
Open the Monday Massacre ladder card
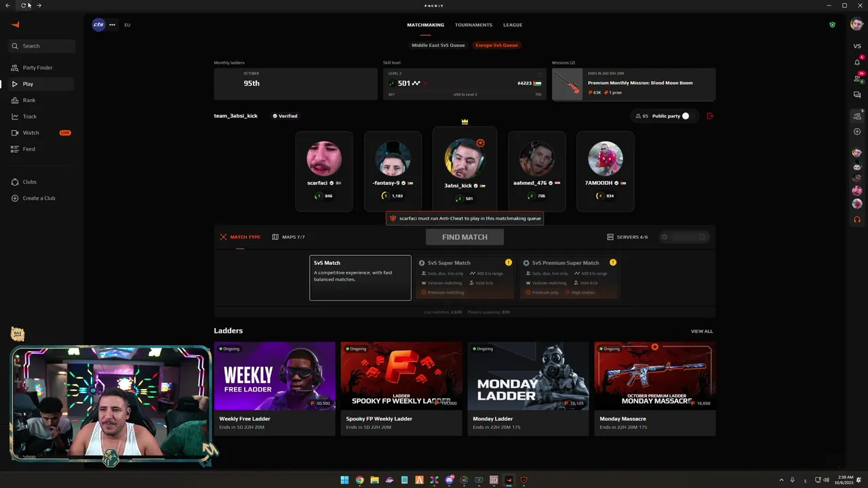[x=655, y=388]
